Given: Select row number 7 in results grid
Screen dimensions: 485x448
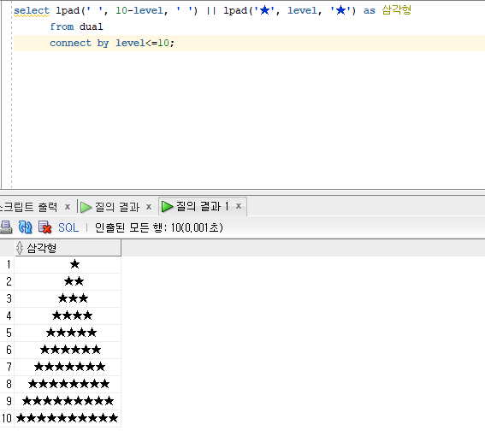Looking at the screenshot, I should coord(7,368).
